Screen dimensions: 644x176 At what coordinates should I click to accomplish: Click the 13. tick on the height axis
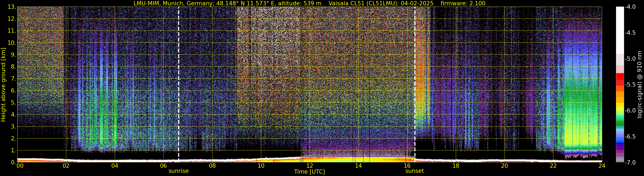click(x=12, y=7)
